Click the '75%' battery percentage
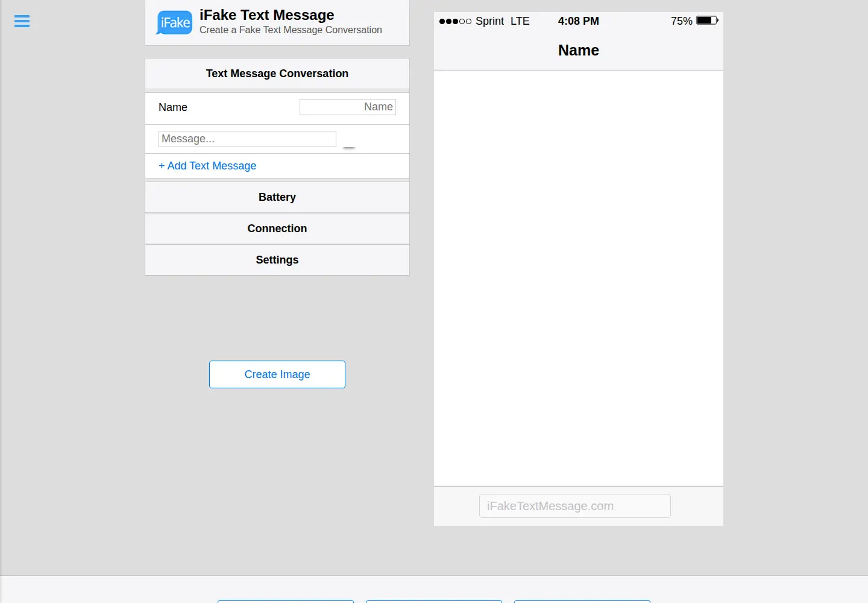Viewport: 868px width, 603px height. click(x=682, y=21)
